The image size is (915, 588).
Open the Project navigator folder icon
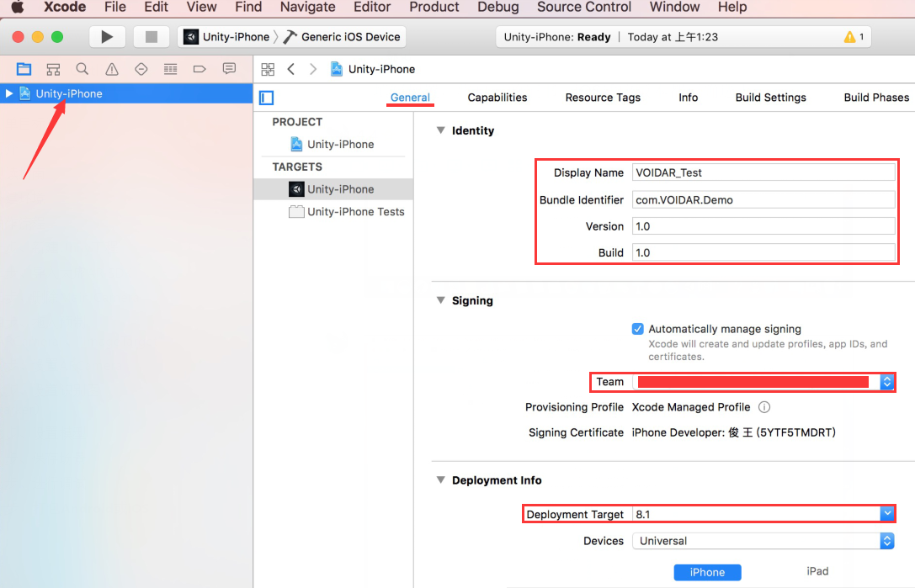[x=24, y=69]
